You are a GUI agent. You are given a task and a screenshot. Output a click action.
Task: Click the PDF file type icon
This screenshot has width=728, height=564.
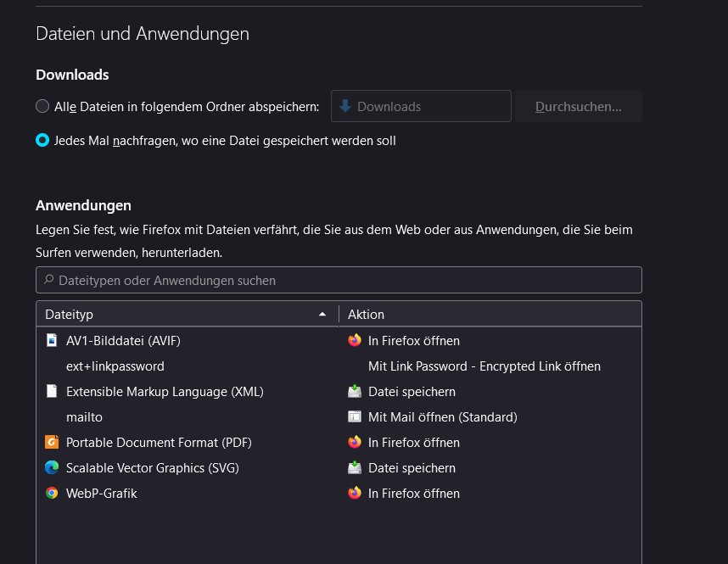[x=52, y=443]
